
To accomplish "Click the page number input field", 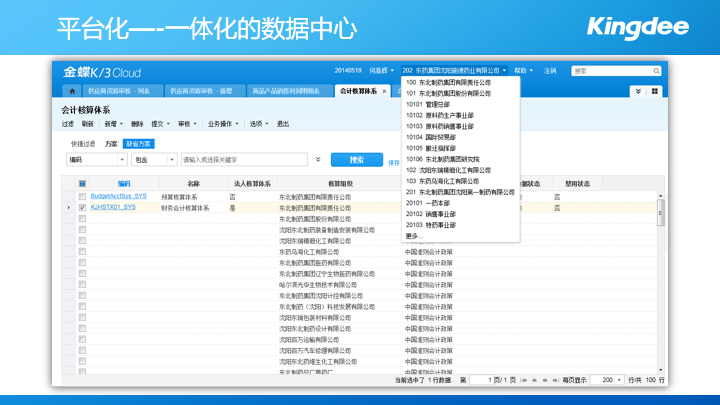I will pyautogui.click(x=481, y=380).
